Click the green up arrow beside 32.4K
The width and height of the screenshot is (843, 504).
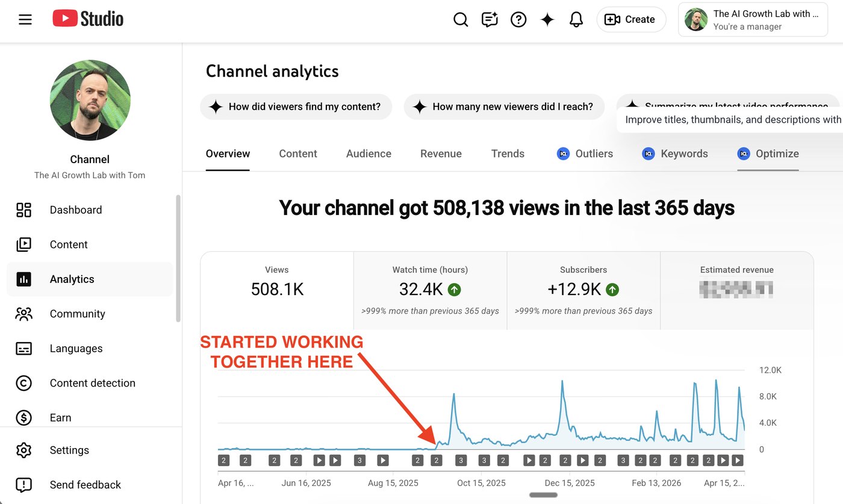point(455,290)
